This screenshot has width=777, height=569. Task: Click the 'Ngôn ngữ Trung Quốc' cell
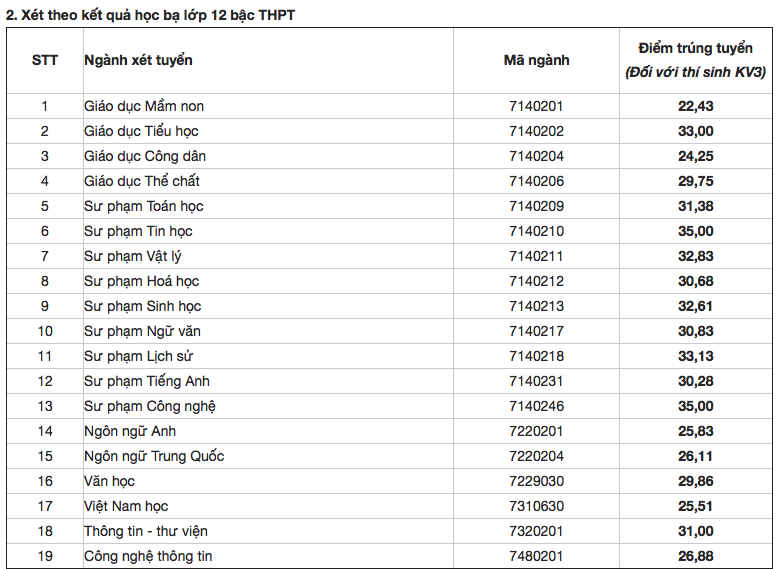[153, 456]
